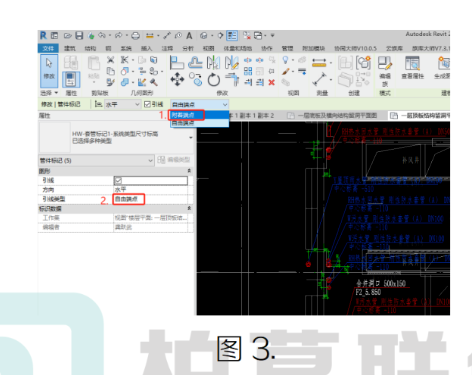Open the 文件 file tab

point(48,48)
